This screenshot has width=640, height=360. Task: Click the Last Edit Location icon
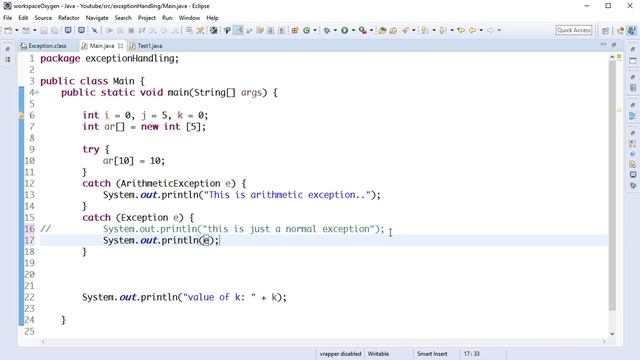point(461,30)
